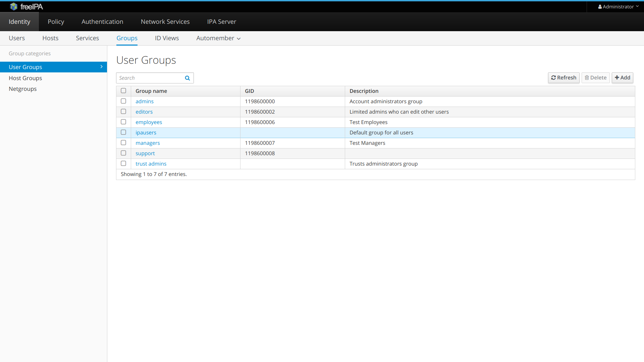The width and height of the screenshot is (644, 362).
Task: Open the managers group link
Action: (x=148, y=143)
